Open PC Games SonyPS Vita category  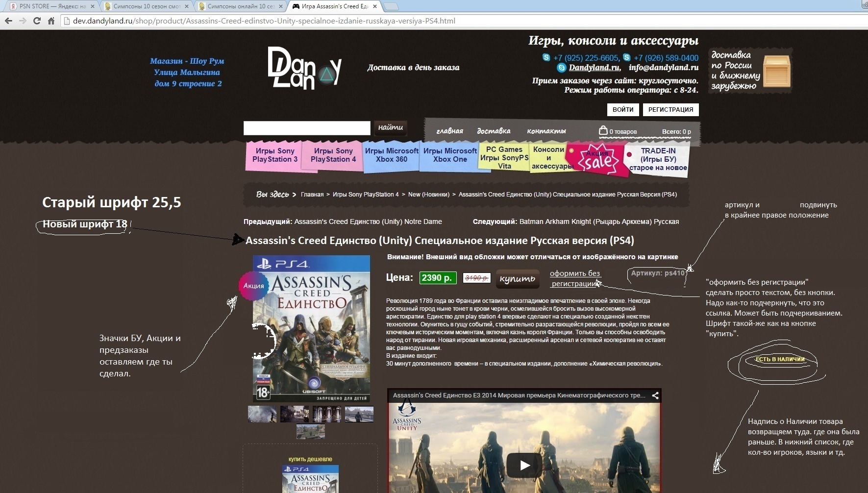pyautogui.click(x=504, y=157)
